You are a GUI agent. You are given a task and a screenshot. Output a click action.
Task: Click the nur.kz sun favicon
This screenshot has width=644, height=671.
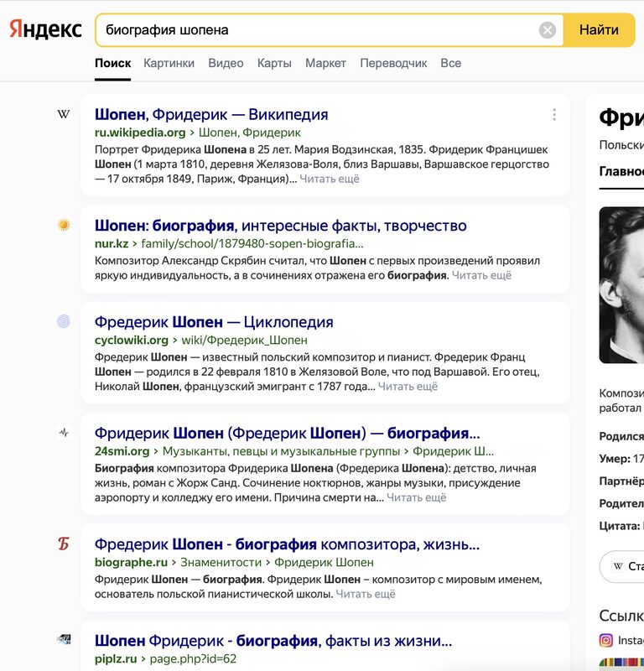tap(64, 226)
